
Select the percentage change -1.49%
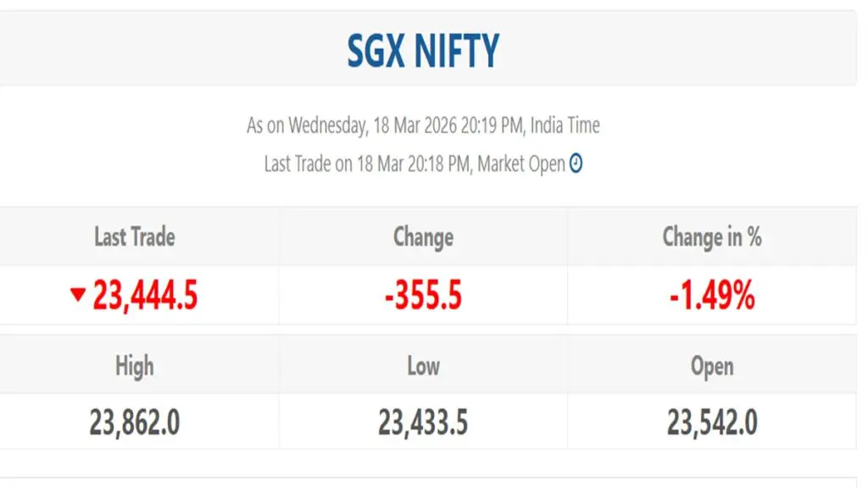[712, 296]
